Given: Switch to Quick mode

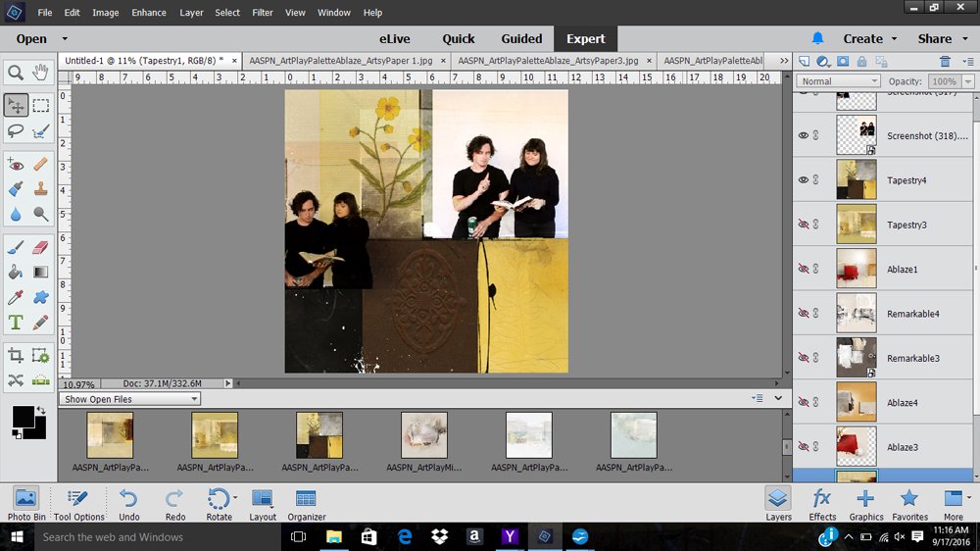Looking at the screenshot, I should (x=458, y=39).
